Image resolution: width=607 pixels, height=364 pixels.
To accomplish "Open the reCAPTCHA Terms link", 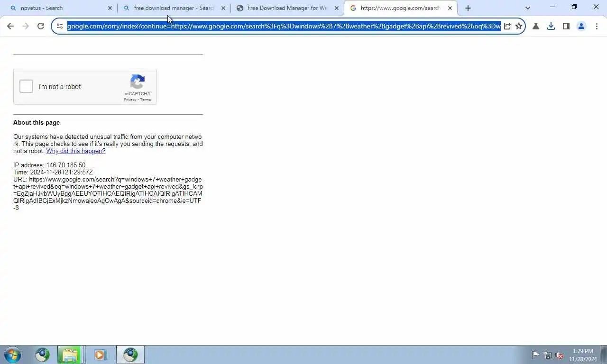I will pyautogui.click(x=146, y=100).
